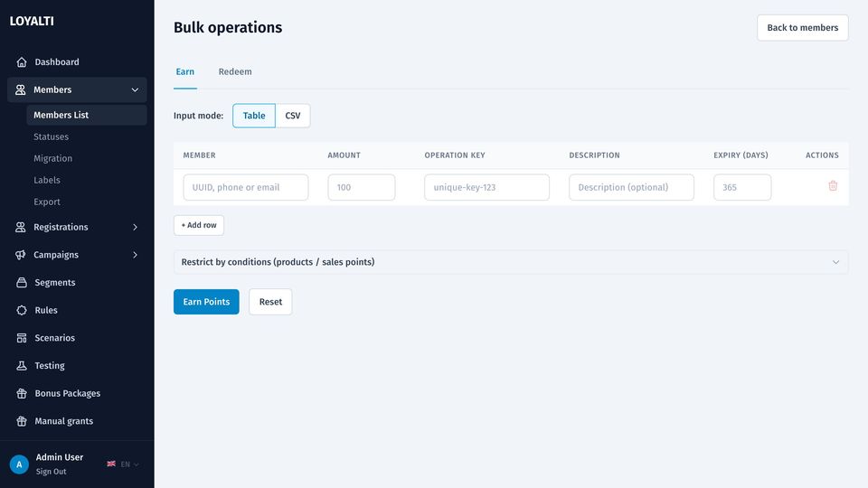The width and height of the screenshot is (868, 488).
Task: Click the OPERATION KEY column header
Action: click(x=455, y=155)
